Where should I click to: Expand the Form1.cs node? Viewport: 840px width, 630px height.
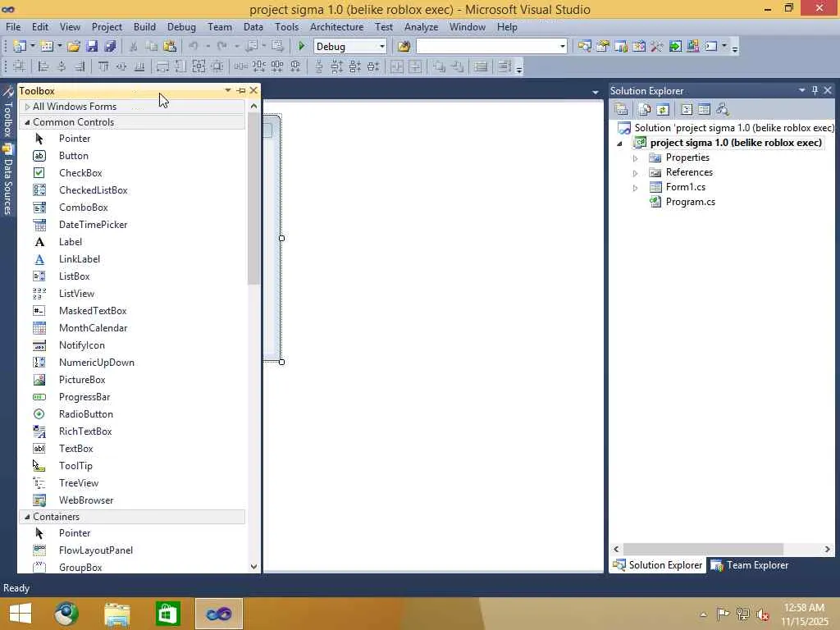636,188
